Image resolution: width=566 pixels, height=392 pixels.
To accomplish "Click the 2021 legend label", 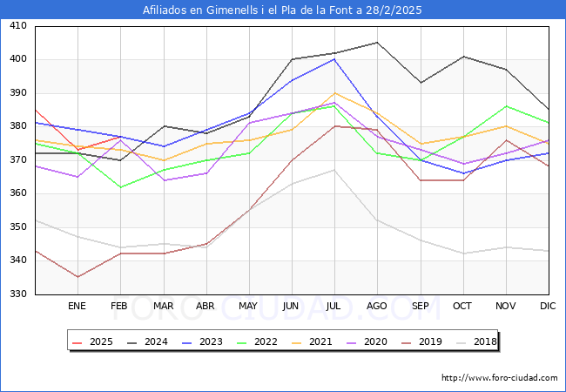I will [320, 341].
